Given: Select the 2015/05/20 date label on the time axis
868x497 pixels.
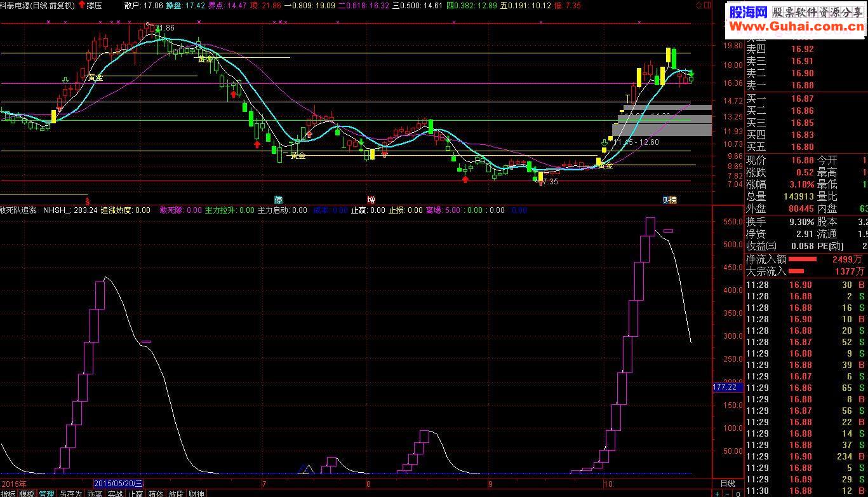Looking at the screenshot, I should tap(119, 484).
